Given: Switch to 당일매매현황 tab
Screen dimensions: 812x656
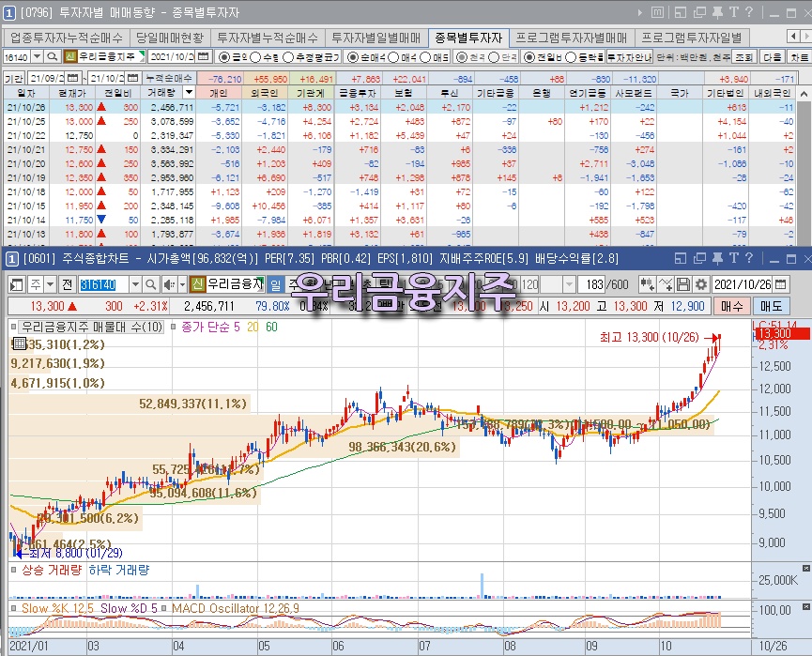Looking at the screenshot, I should pos(170,38).
